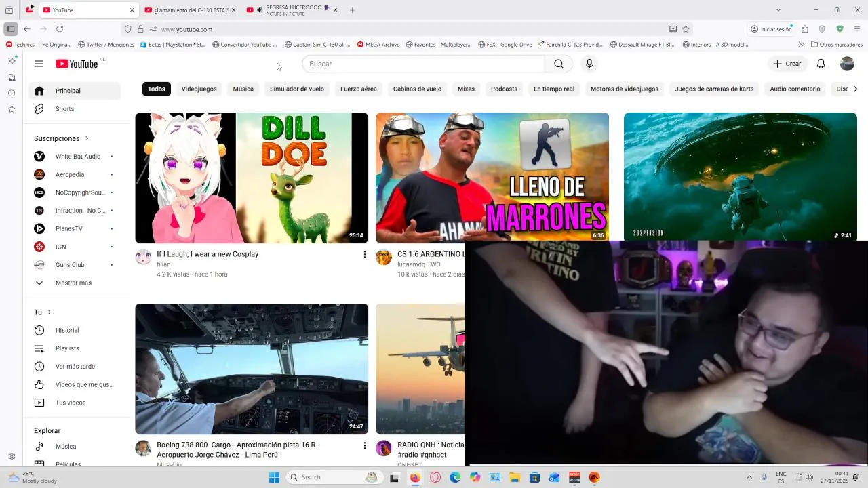Click the Buscar search field
This screenshot has height=488, width=868.
[423, 64]
